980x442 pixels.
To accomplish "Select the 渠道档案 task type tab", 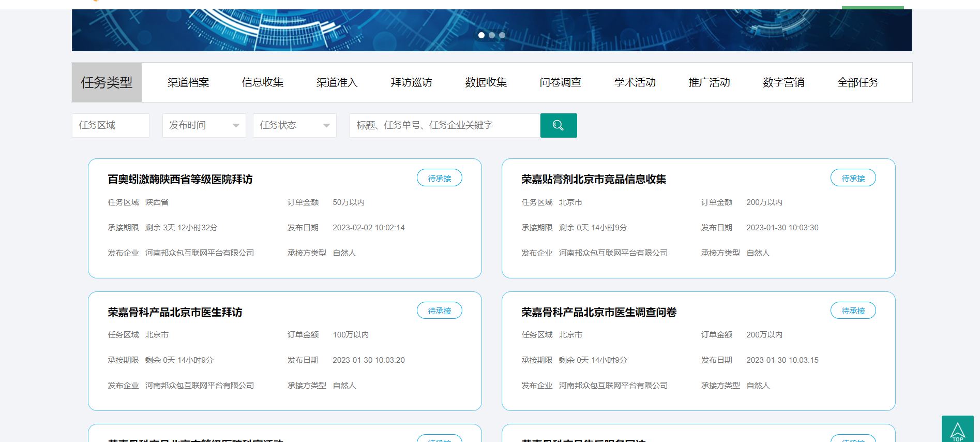I will point(188,82).
